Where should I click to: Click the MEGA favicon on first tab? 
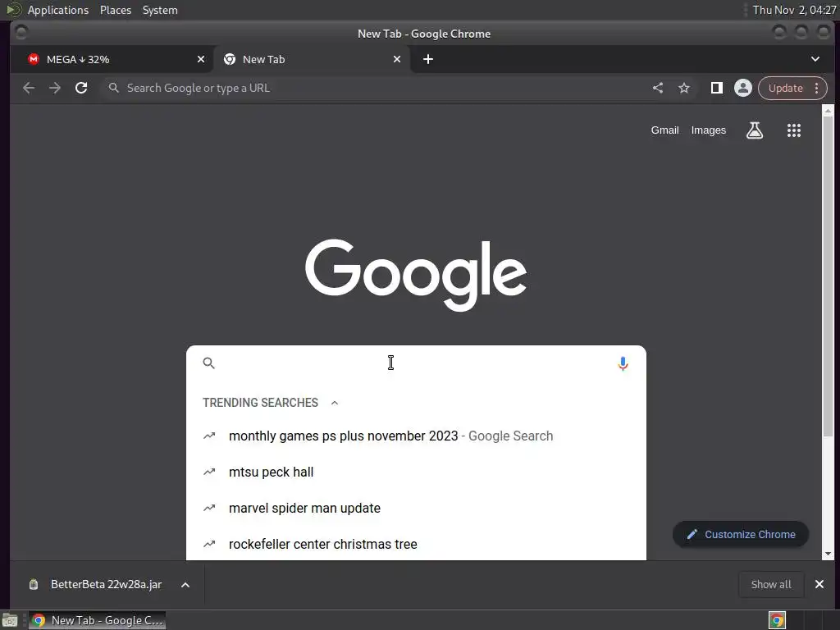pyautogui.click(x=34, y=59)
